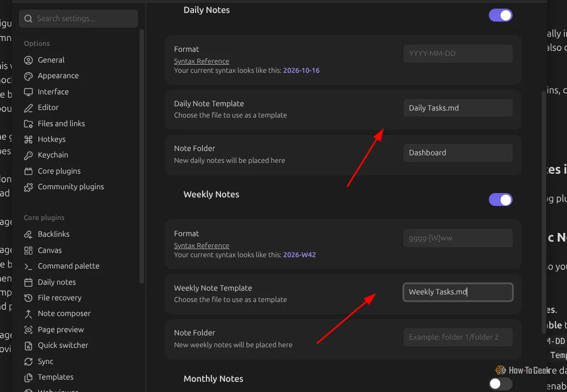Click the Editor pencil icon
The width and height of the screenshot is (567, 392).
click(x=28, y=108)
